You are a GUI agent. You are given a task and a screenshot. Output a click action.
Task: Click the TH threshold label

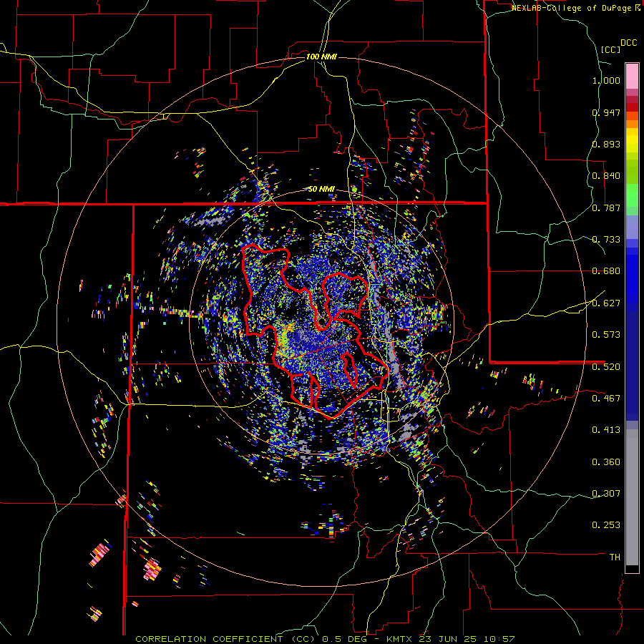[x=615, y=557]
